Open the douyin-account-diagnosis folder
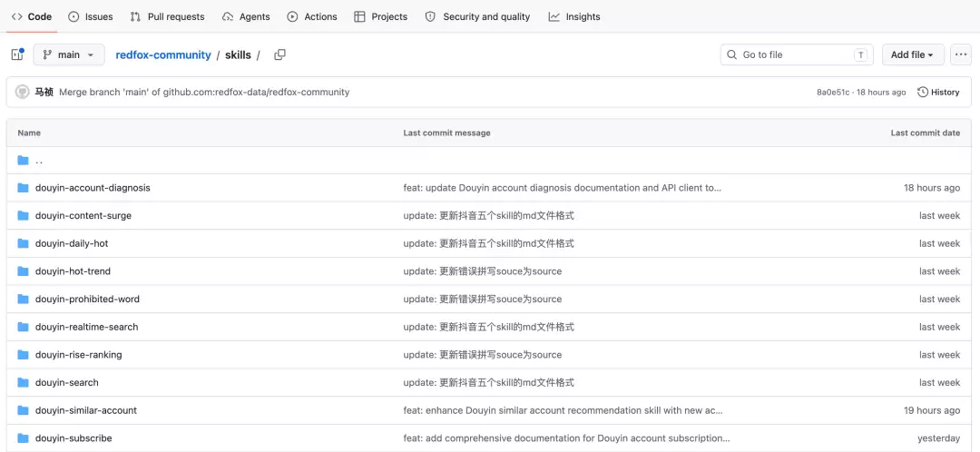This screenshot has height=452, width=980. pos(93,188)
